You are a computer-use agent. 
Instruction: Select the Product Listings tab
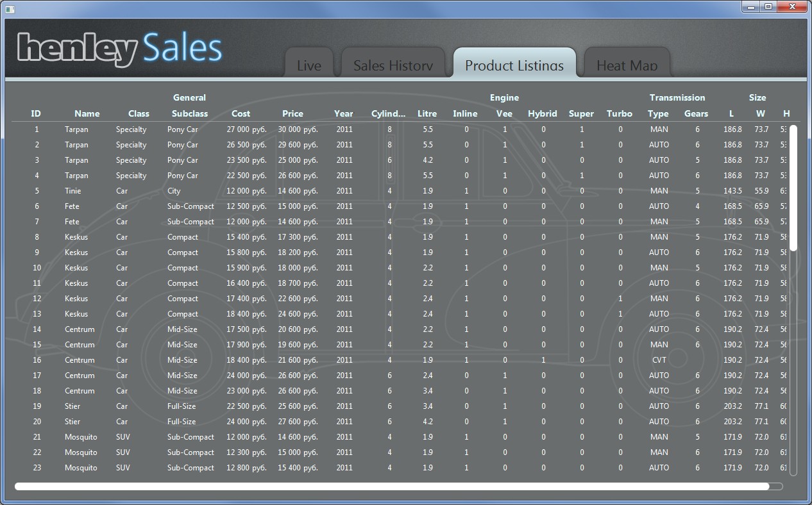[x=514, y=65]
